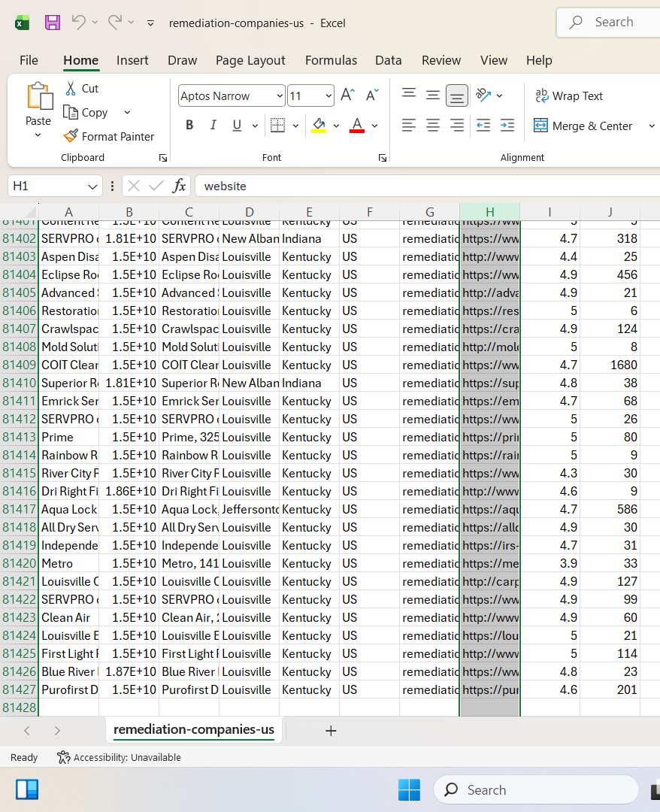Switch to the Review tab
The width and height of the screenshot is (660, 812).
(x=441, y=60)
